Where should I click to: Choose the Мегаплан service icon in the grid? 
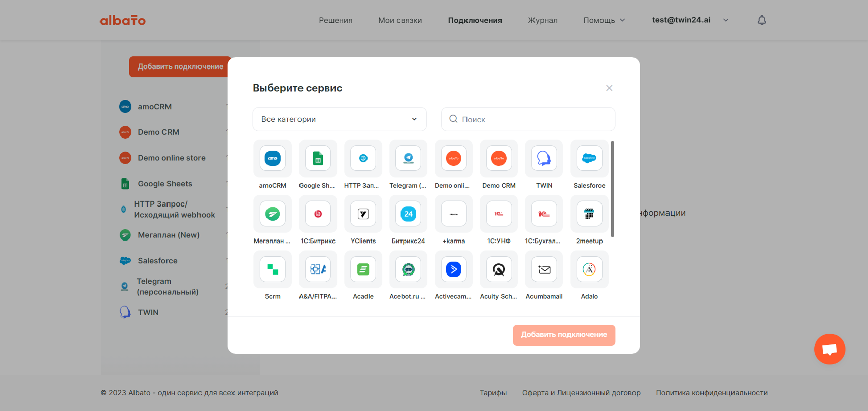(x=273, y=214)
